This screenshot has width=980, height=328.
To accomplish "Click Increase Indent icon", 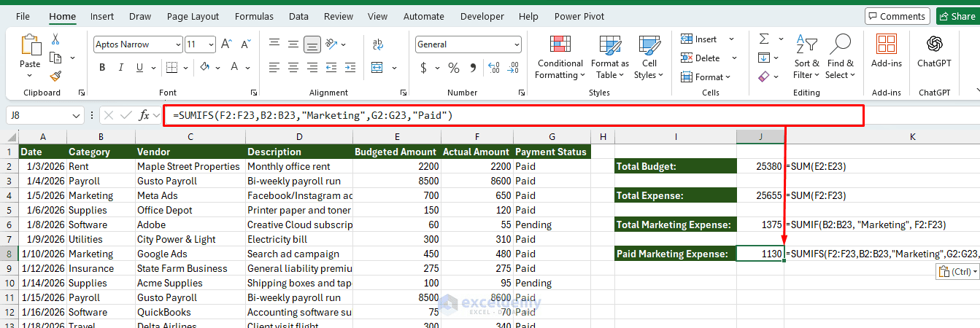I will click(x=350, y=68).
